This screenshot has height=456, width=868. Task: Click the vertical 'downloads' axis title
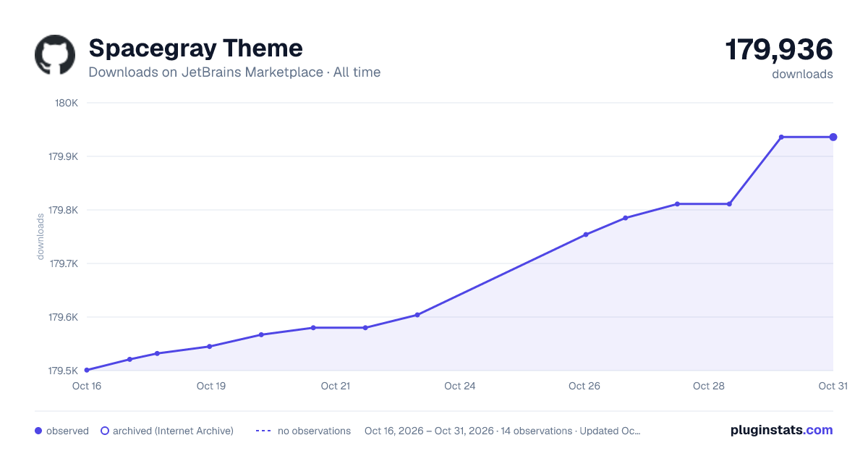(x=41, y=237)
